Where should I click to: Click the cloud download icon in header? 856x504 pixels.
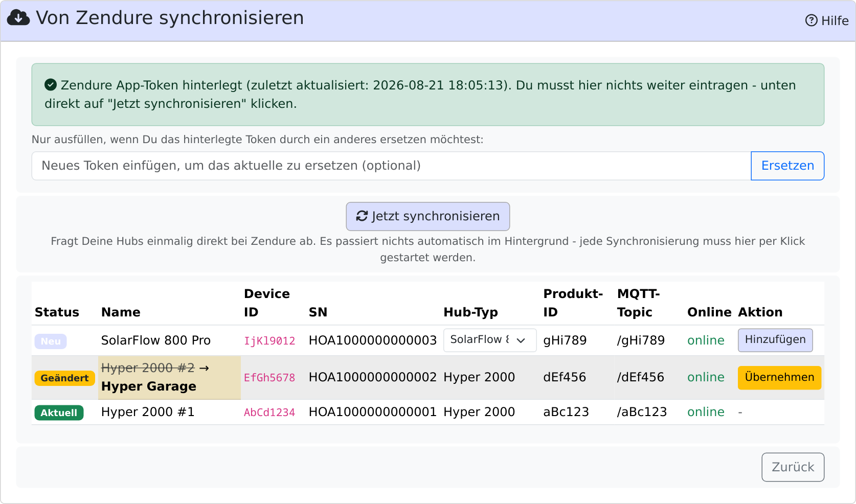point(18,17)
